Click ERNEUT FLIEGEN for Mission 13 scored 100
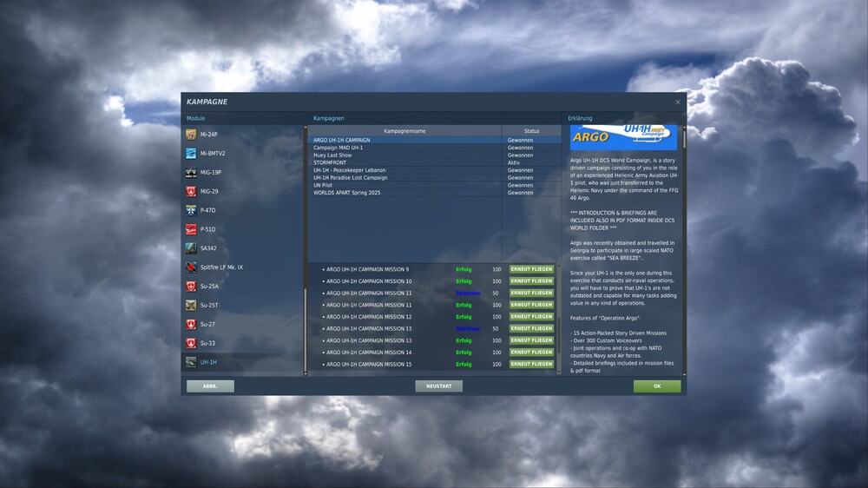868x488 pixels. click(x=531, y=340)
